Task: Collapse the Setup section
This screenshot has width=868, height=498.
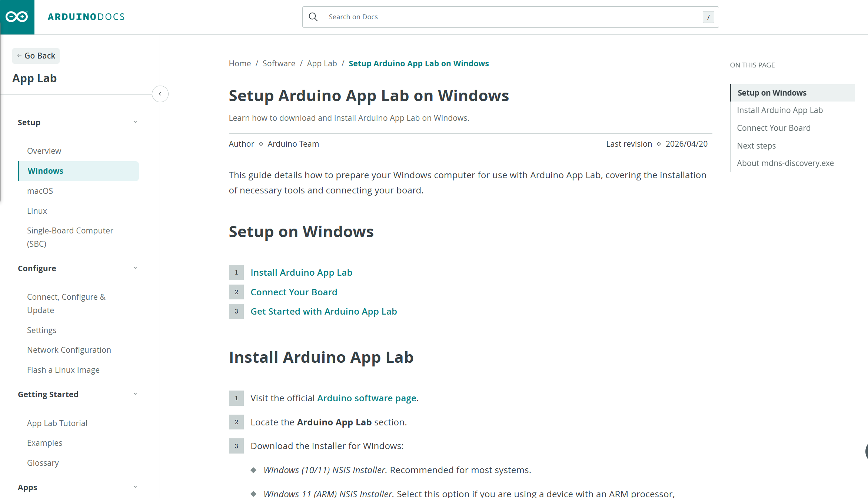Action: pyautogui.click(x=135, y=122)
